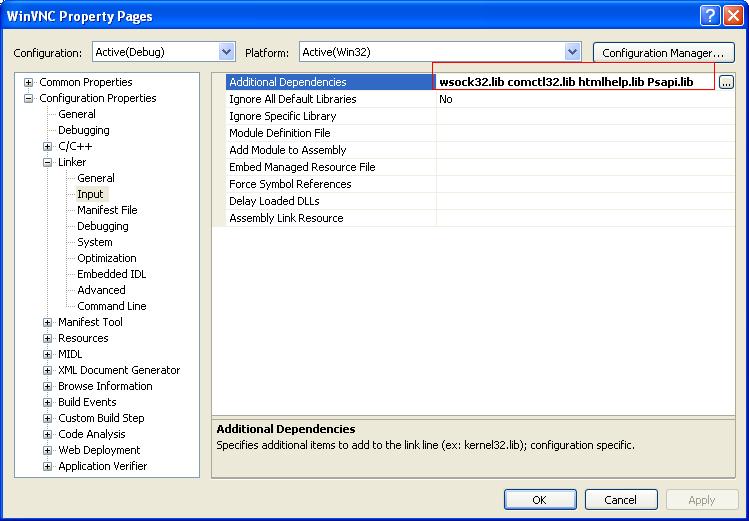
Task: Select the Delay Loaded DLLs row
Action: coord(480,201)
